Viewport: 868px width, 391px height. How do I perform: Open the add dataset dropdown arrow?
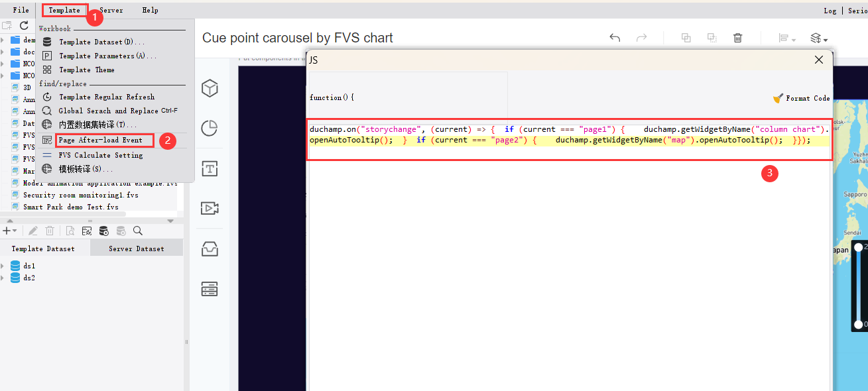[16, 230]
